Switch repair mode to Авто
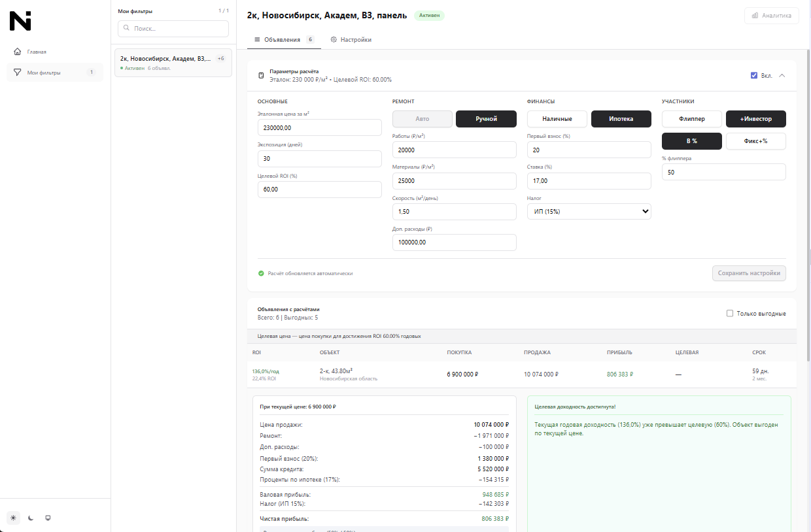This screenshot has width=811, height=532. [x=422, y=119]
